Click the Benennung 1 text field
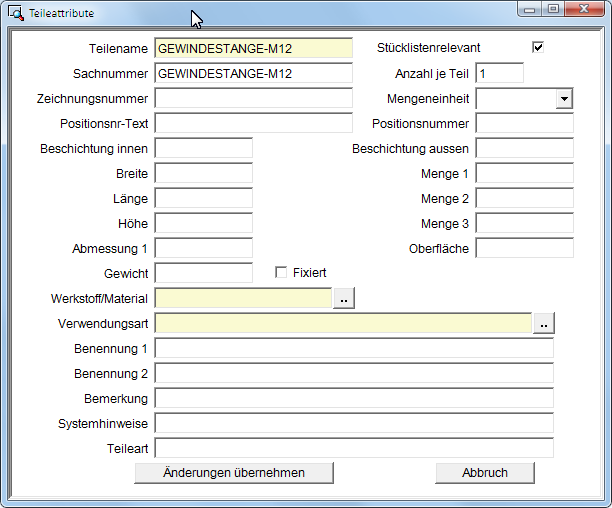612x508 pixels. tap(354, 348)
